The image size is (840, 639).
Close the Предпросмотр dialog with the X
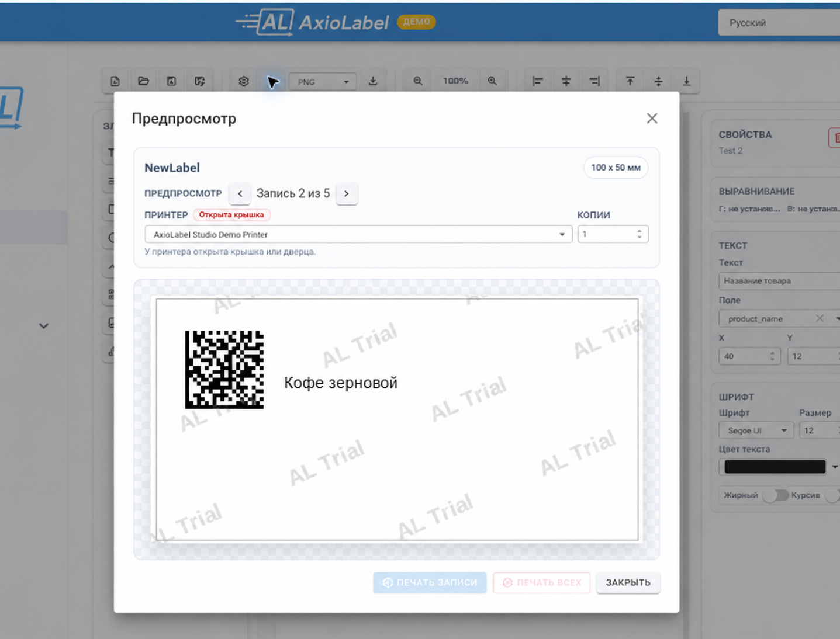click(652, 119)
